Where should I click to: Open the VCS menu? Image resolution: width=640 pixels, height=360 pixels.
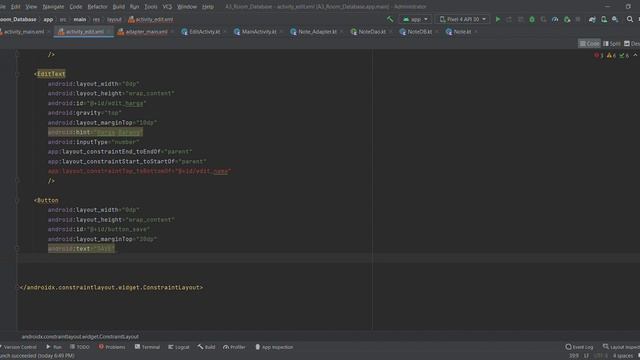[x=167, y=7]
